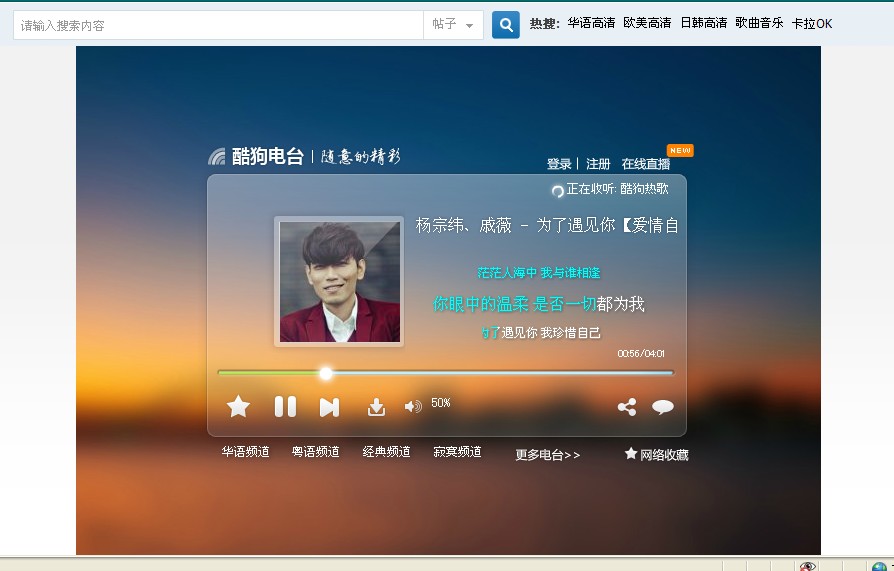Image resolution: width=894 pixels, height=571 pixels.
Task: Open the 在线直播 live broadcast link
Action: tap(646, 164)
